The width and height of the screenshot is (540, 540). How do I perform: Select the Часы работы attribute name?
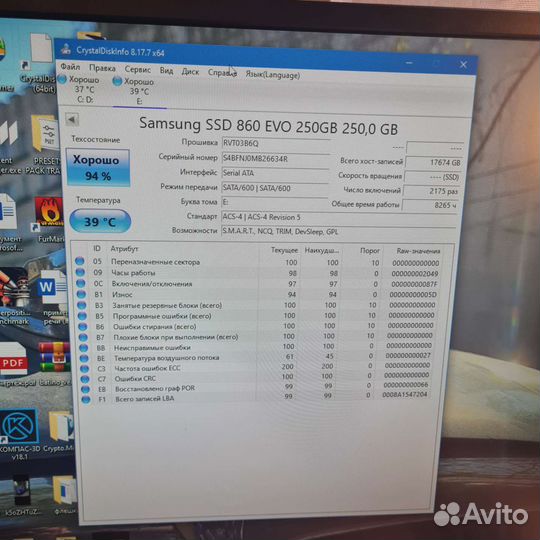pyautogui.click(x=133, y=273)
